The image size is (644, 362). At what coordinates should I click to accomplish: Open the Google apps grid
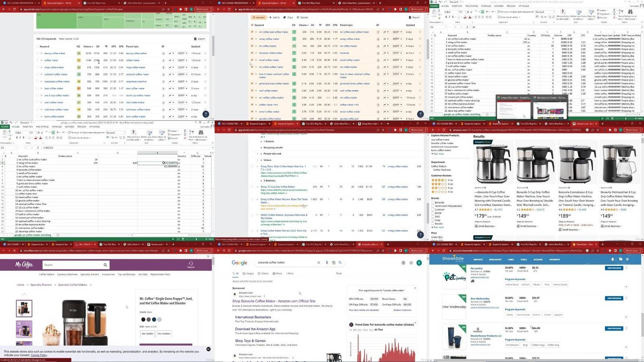[x=411, y=263]
